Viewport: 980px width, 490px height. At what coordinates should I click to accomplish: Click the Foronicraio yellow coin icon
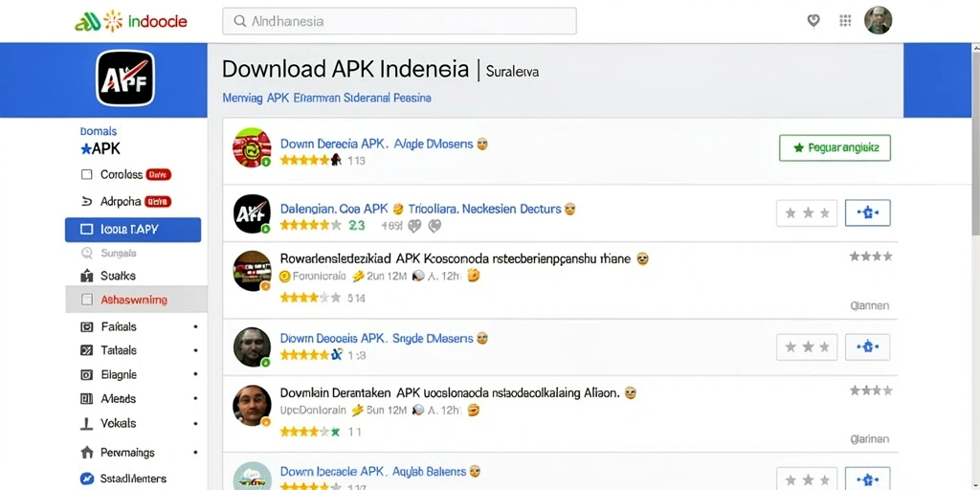285,276
